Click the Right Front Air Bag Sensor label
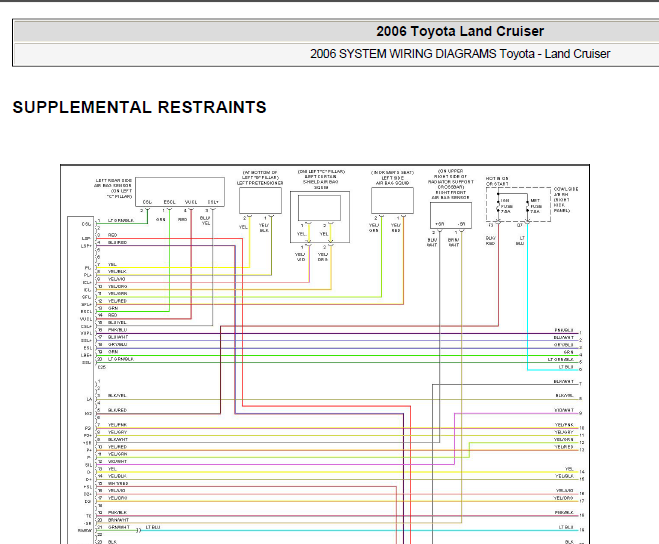Image resolution: width=659 pixels, height=544 pixels. [x=451, y=184]
